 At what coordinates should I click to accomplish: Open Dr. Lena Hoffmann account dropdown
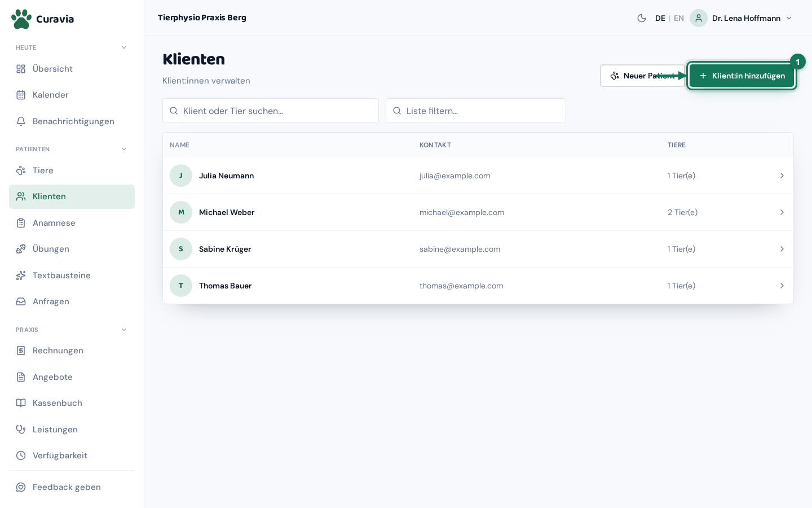[742, 18]
